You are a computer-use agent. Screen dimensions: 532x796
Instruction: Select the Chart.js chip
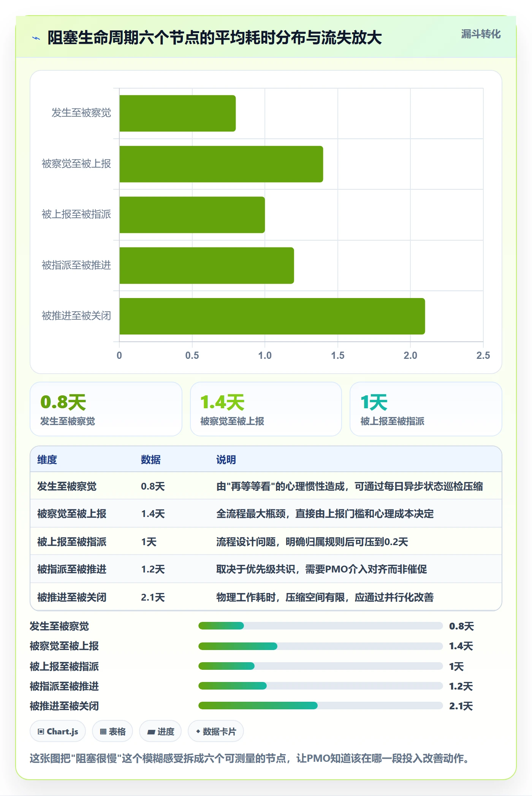[x=58, y=731]
